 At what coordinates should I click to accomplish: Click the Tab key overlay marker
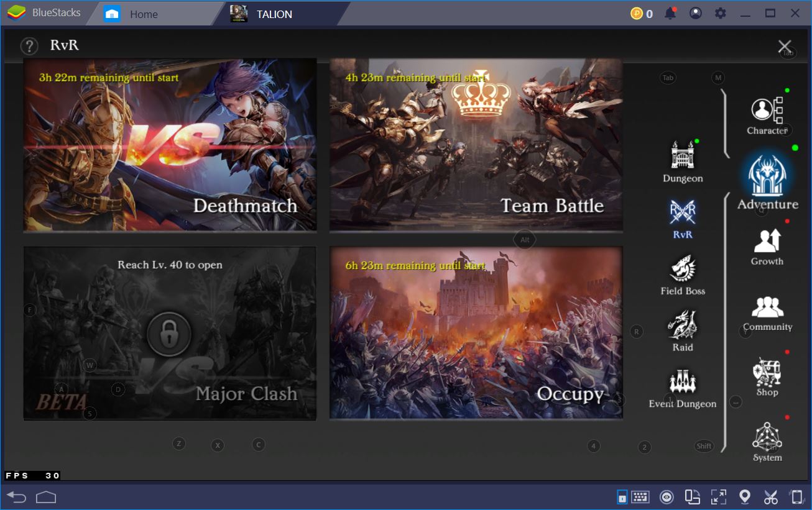click(668, 78)
